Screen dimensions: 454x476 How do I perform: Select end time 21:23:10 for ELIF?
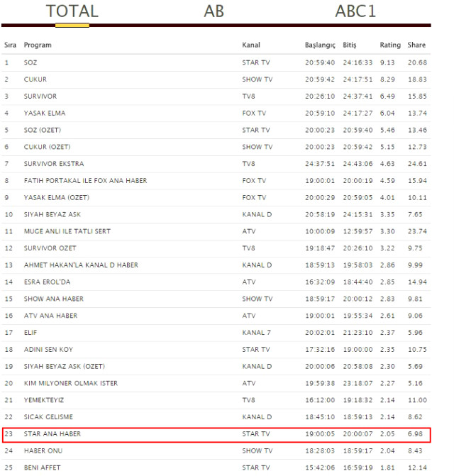pos(358,333)
